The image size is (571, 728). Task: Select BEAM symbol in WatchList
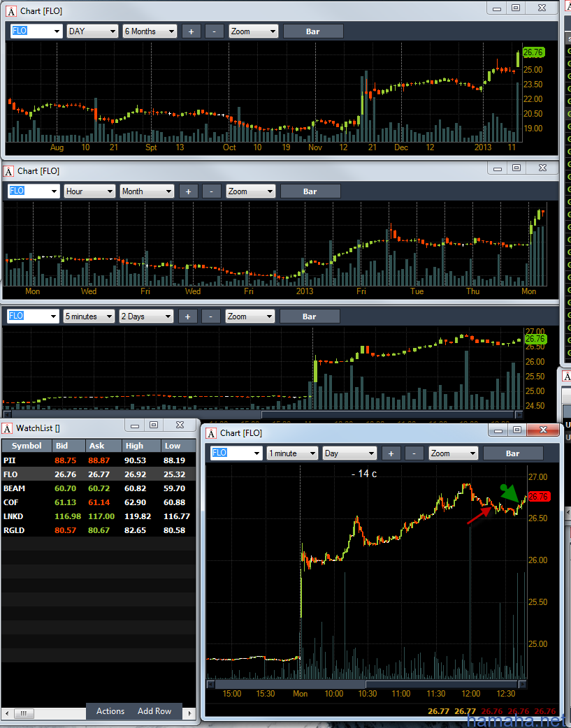[14, 488]
